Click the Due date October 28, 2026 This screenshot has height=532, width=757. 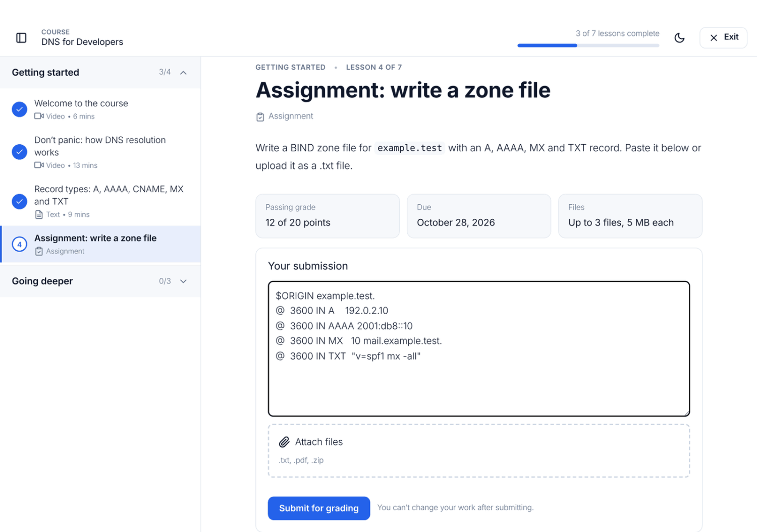click(x=456, y=223)
